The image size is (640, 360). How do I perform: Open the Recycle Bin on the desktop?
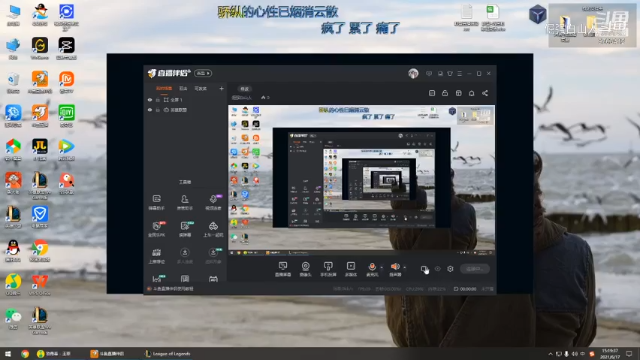click(x=13, y=82)
